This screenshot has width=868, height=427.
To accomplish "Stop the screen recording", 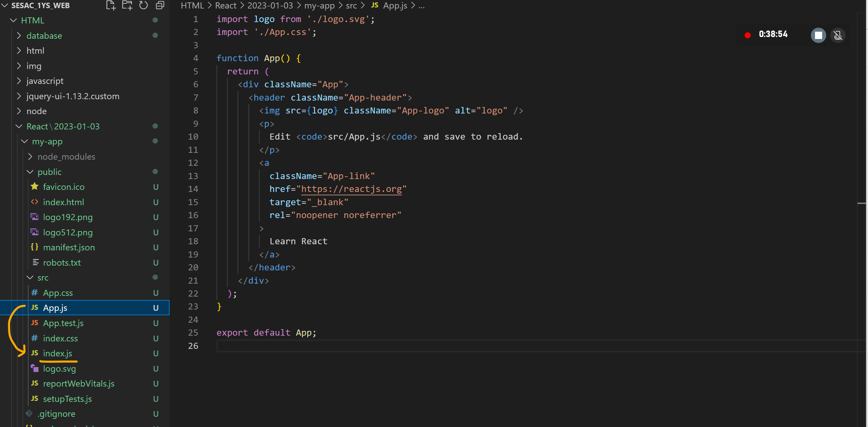I will coord(818,35).
